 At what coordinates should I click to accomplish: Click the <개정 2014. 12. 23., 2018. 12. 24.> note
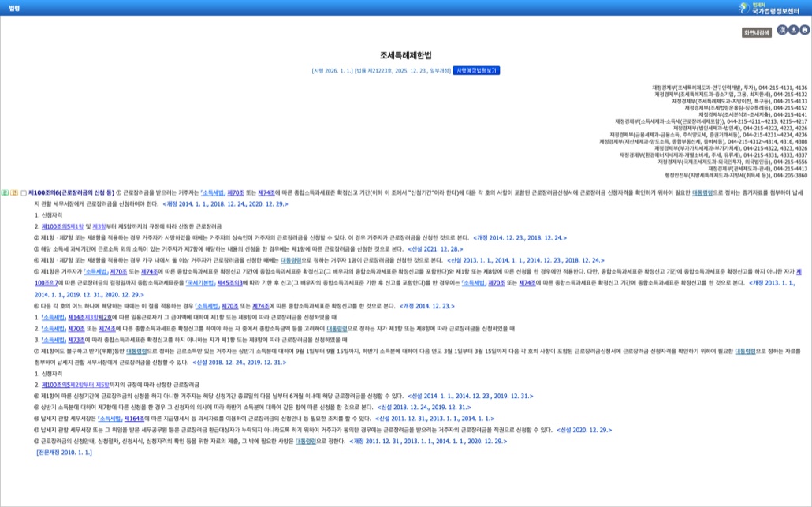pos(520,237)
